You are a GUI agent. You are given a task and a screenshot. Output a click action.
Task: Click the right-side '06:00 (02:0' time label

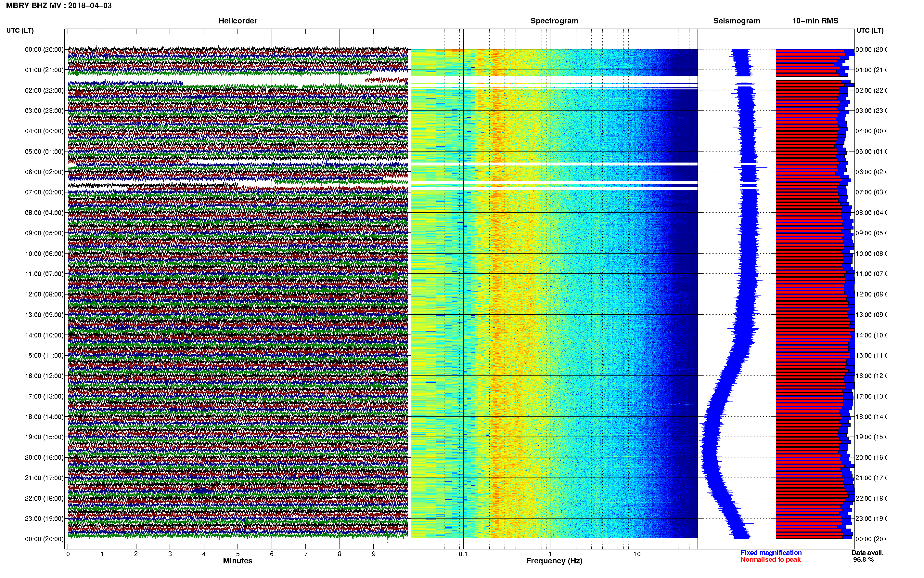pyautogui.click(x=871, y=172)
